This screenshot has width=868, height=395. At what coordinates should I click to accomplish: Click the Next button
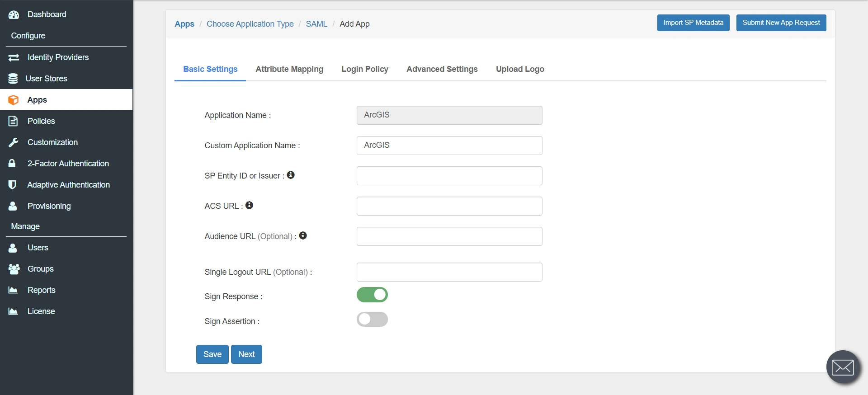246,354
